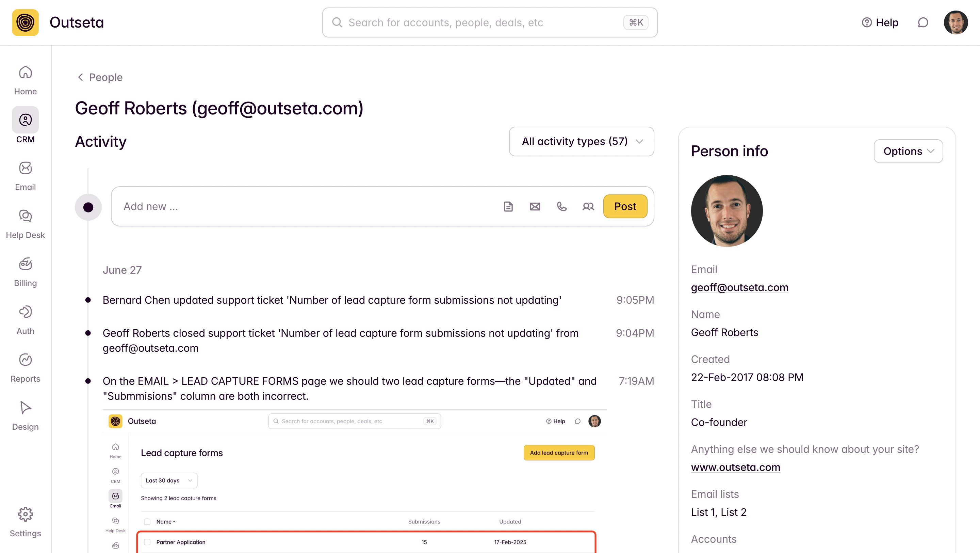
Task: Open the Person info Options dropdown
Action: (x=908, y=151)
